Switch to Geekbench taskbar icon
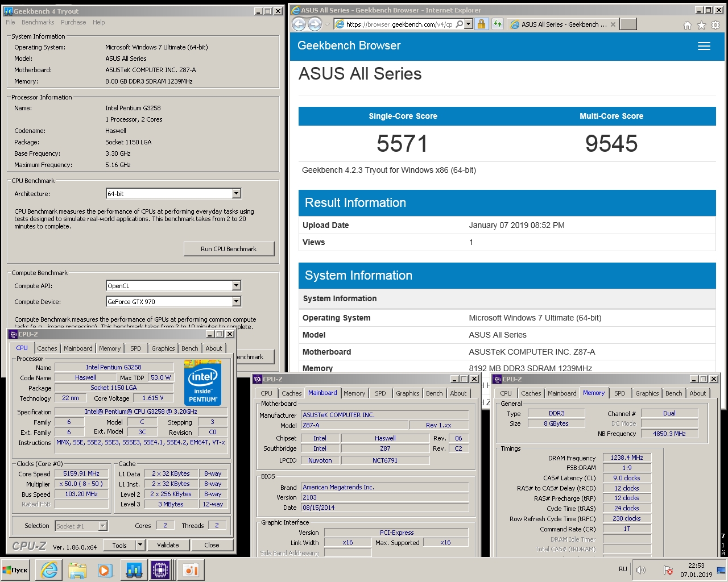The width and height of the screenshot is (728, 582). pos(134,570)
